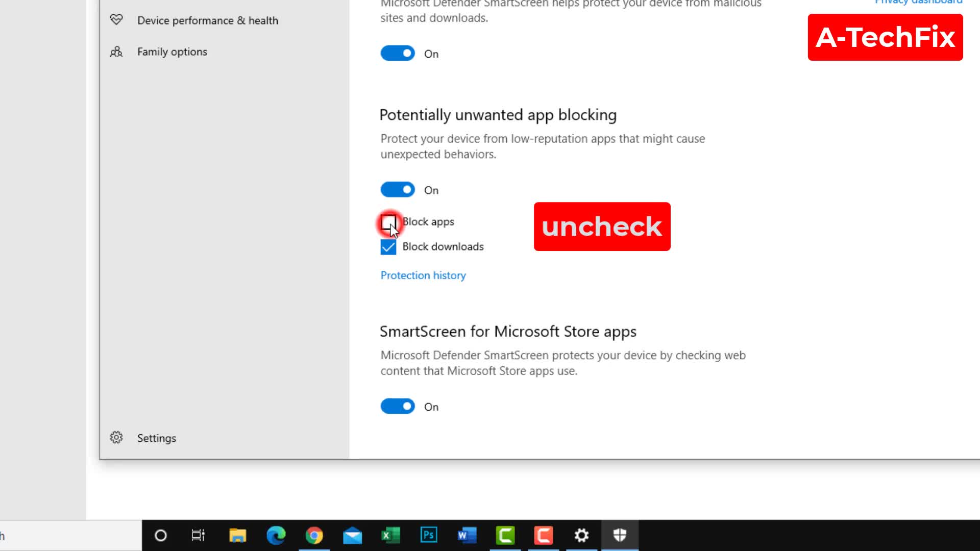Turn off Potentially unwanted app blocking
The image size is (980, 551).
click(x=398, y=189)
